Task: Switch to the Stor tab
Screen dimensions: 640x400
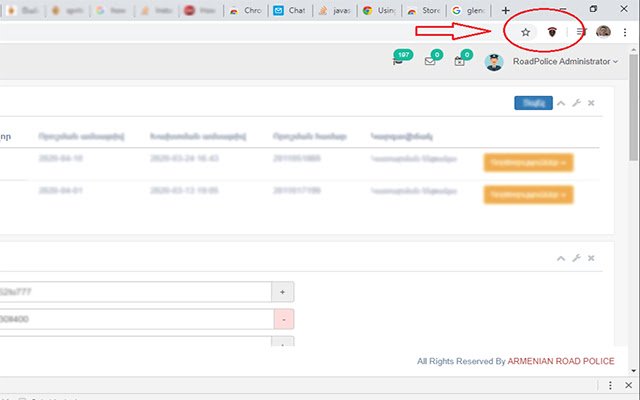Action: 424,10
